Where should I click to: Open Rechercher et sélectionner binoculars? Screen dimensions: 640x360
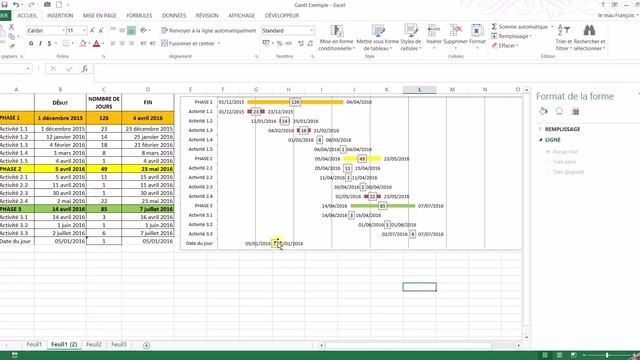[589, 38]
